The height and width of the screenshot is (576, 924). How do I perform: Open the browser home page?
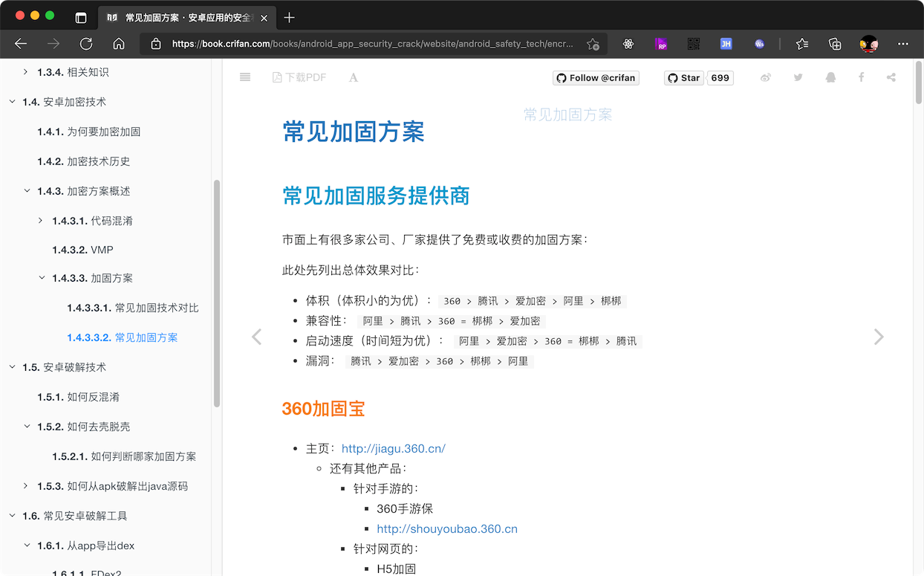pos(119,44)
